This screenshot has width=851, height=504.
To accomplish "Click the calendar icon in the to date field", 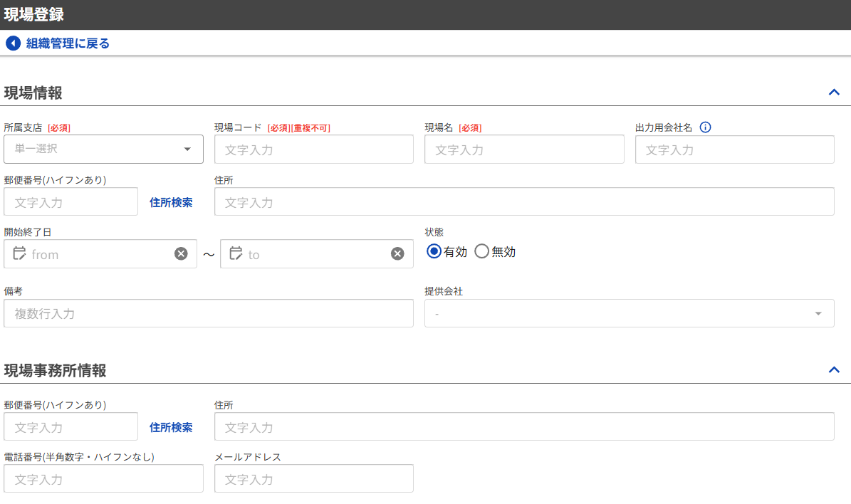I will coord(236,253).
